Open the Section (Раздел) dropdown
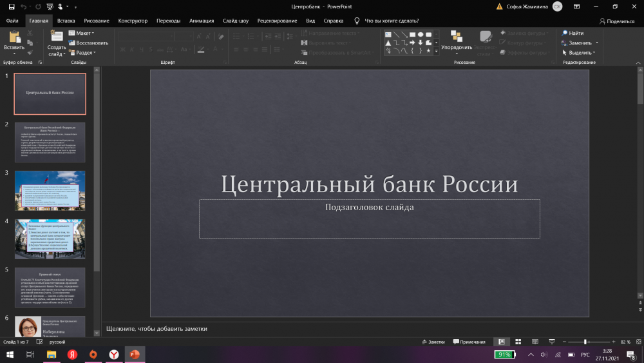644x363 pixels. 83,53
